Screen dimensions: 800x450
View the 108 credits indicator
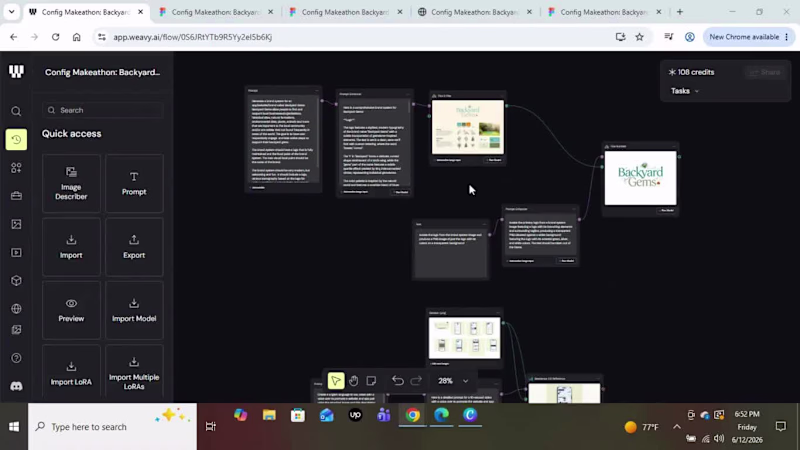[691, 72]
